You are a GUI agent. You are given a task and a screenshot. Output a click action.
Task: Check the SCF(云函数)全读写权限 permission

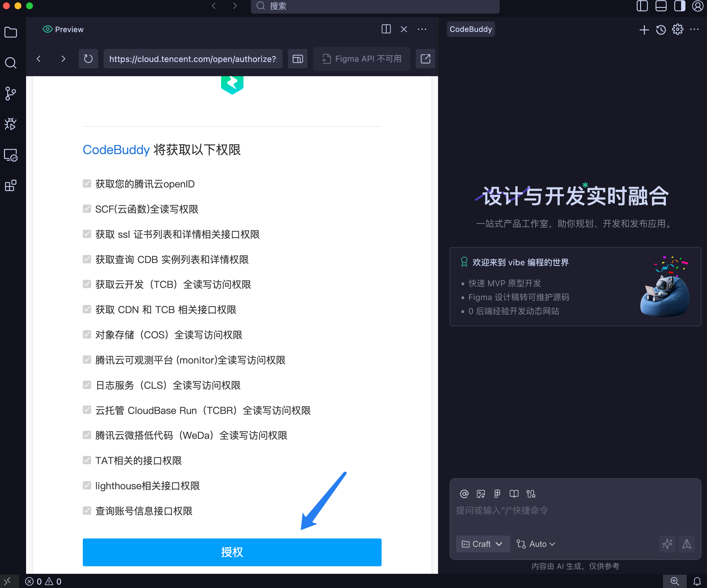tap(87, 209)
